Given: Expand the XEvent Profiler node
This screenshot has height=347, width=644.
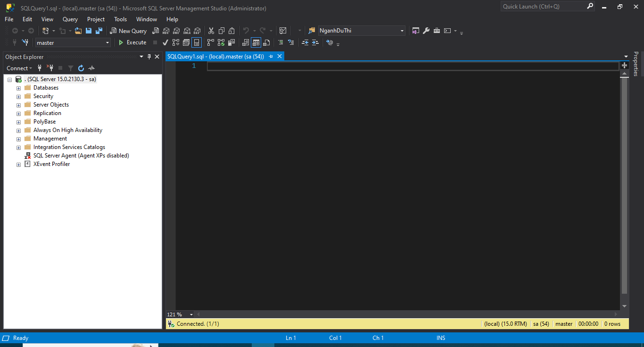Looking at the screenshot, I should [18, 165].
